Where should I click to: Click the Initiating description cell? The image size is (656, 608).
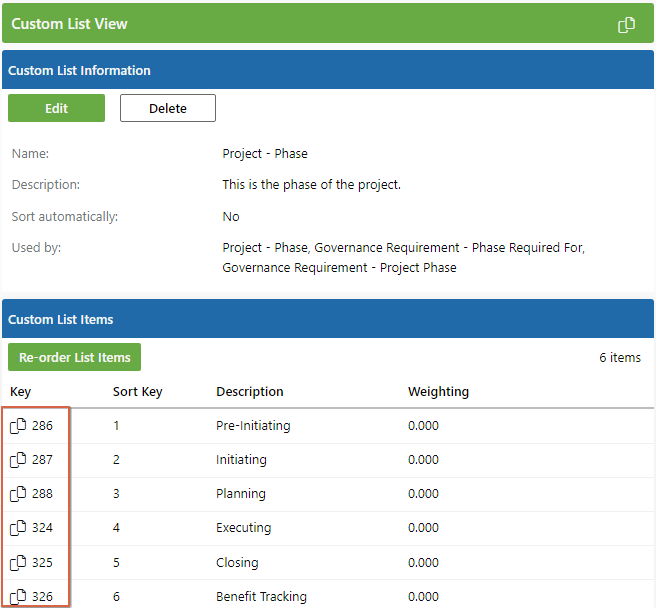[x=241, y=460]
